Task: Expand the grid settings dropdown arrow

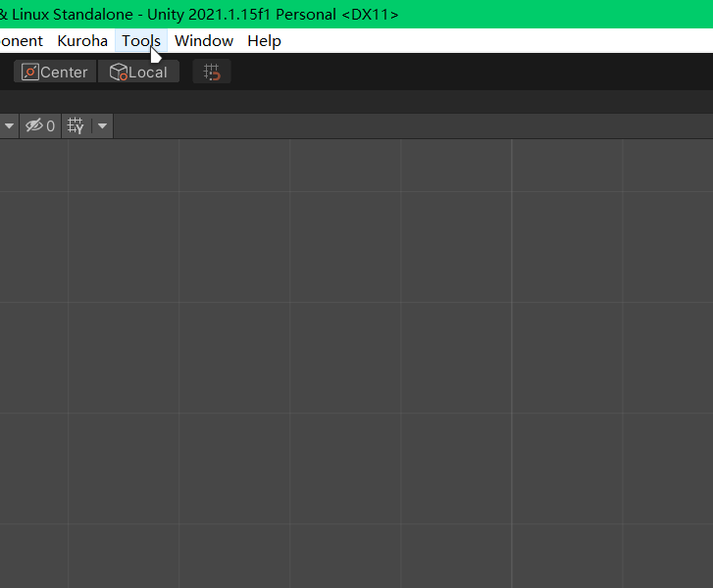Action: point(102,126)
